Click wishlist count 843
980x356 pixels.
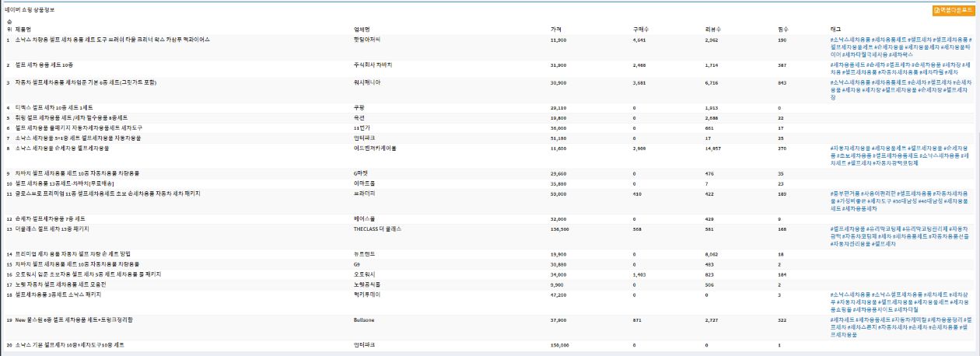point(782,82)
